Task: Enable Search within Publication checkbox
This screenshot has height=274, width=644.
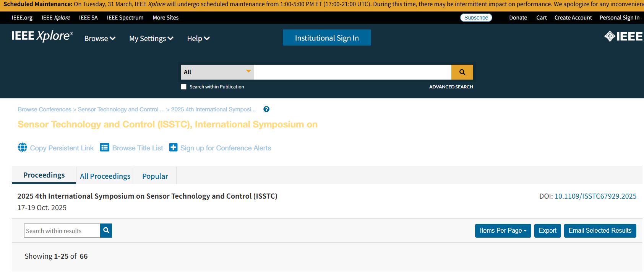Action: click(x=184, y=87)
